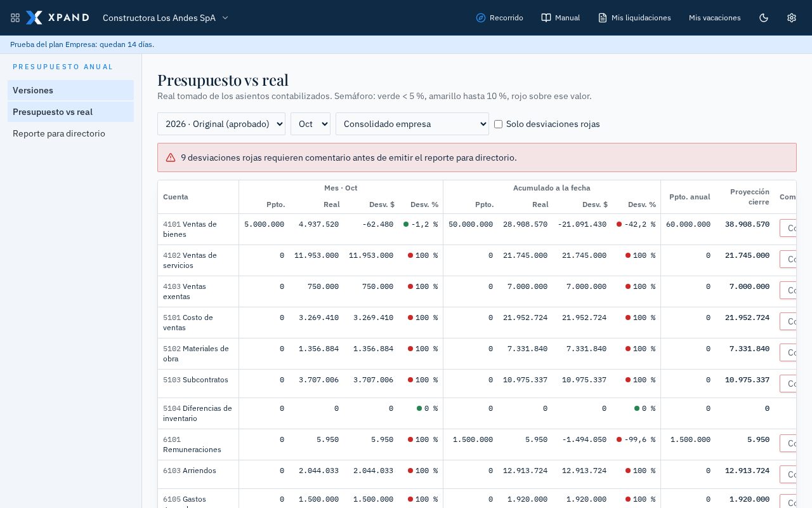The image size is (812, 508).
Task: Open the Recorrido compass icon
Action: pos(481,18)
